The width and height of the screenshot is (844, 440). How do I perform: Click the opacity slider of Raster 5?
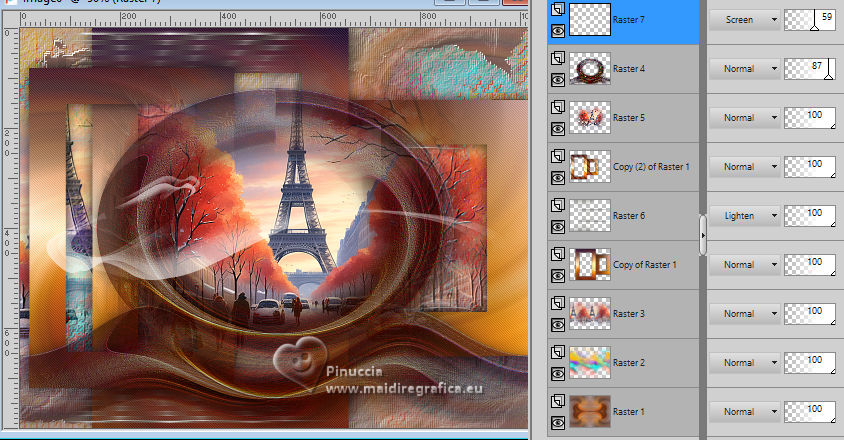point(810,118)
